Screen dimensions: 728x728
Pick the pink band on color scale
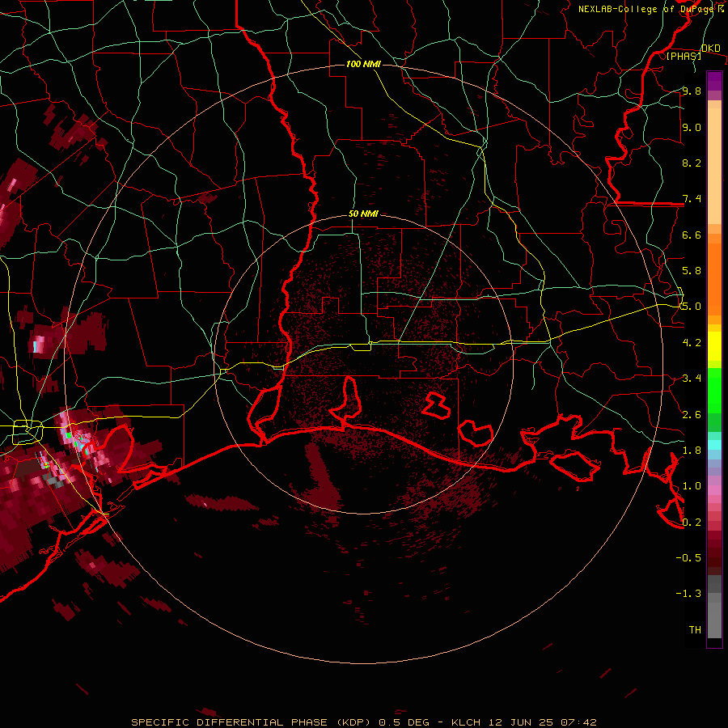(714, 490)
